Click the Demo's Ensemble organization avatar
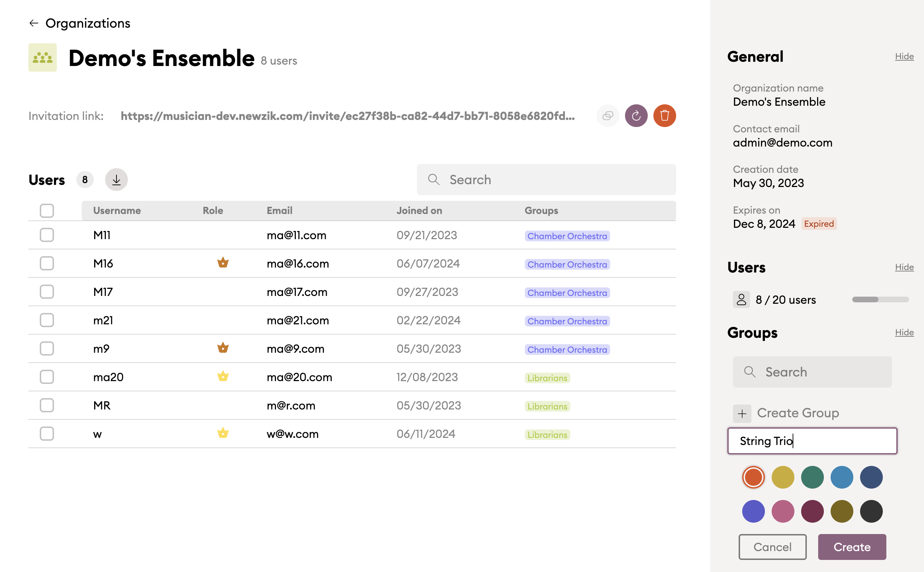The width and height of the screenshot is (924, 572). click(42, 57)
